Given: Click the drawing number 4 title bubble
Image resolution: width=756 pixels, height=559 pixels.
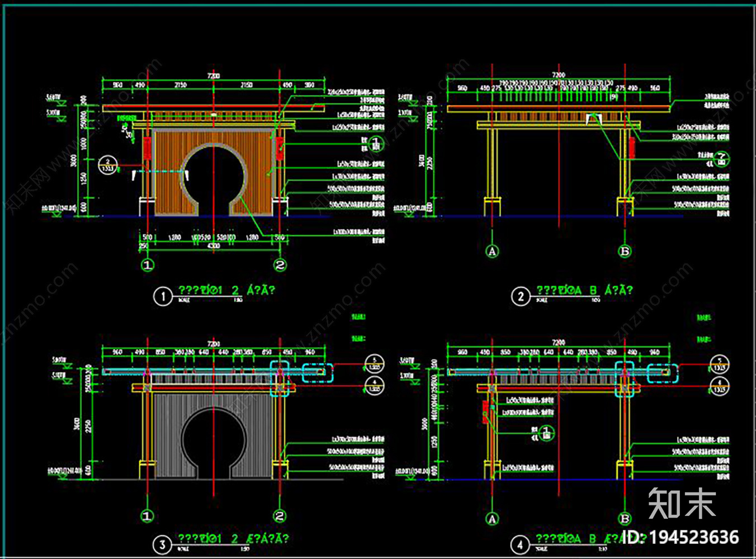Looking at the screenshot, I should tap(520, 544).
